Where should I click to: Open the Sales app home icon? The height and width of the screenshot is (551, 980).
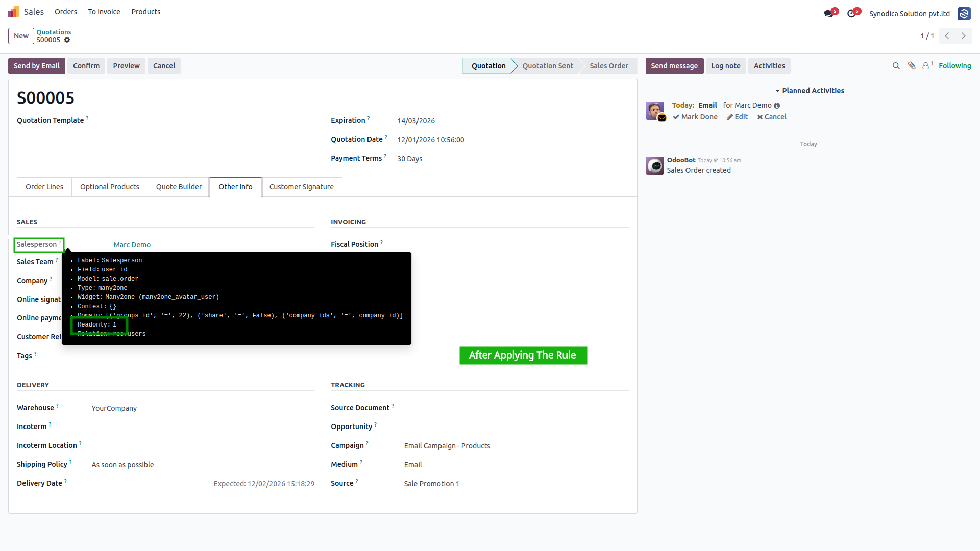pyautogui.click(x=13, y=12)
